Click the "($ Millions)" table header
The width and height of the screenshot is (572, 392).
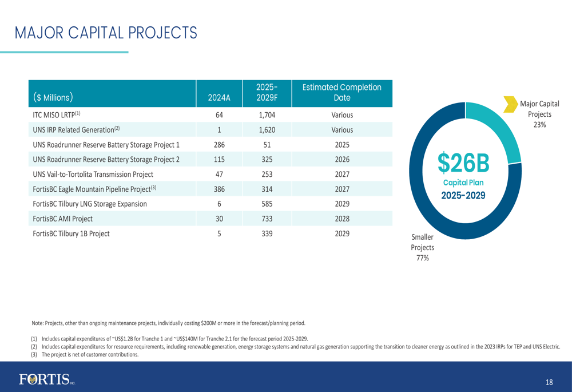point(53,97)
